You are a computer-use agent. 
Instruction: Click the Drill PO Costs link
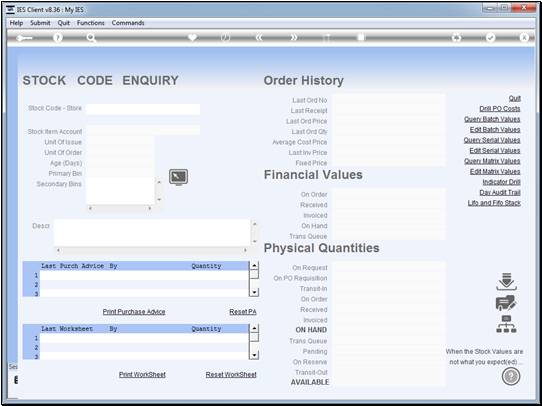point(499,109)
